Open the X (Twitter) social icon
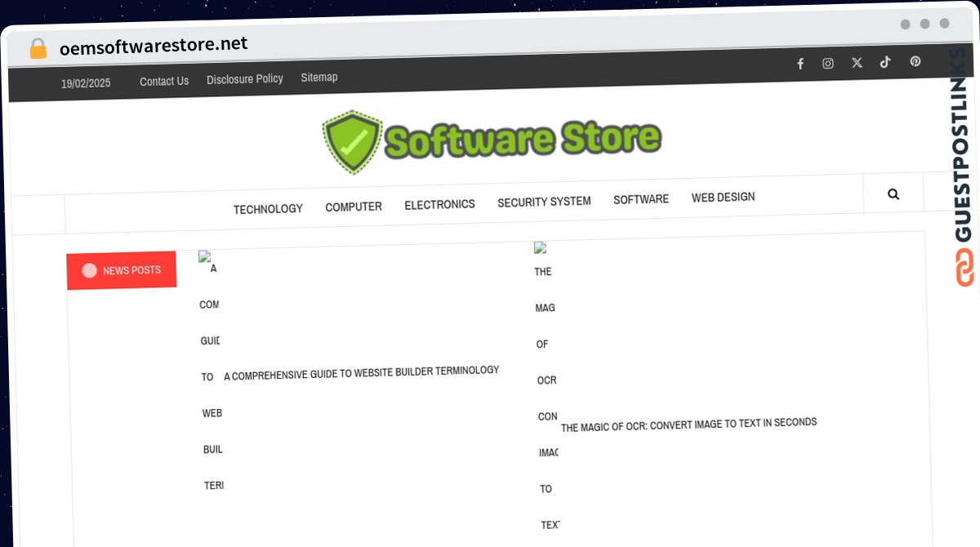Viewport: 980px width, 547px height. tap(857, 62)
